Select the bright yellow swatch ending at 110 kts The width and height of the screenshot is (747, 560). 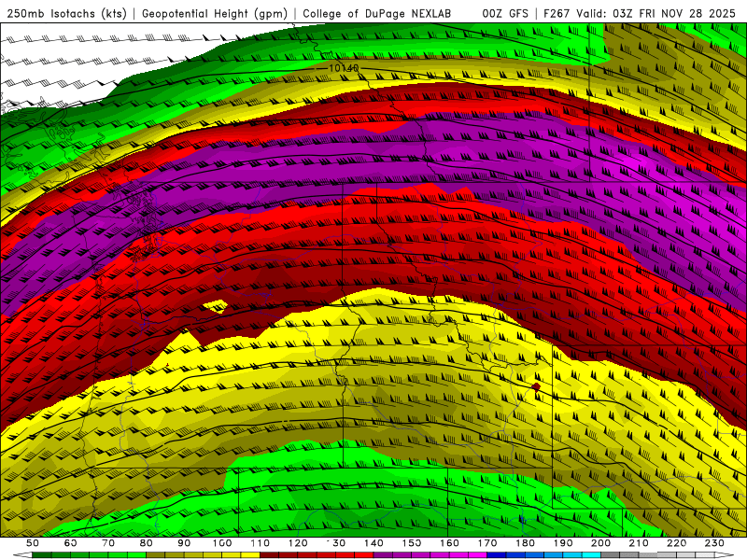pyautogui.click(x=250, y=554)
